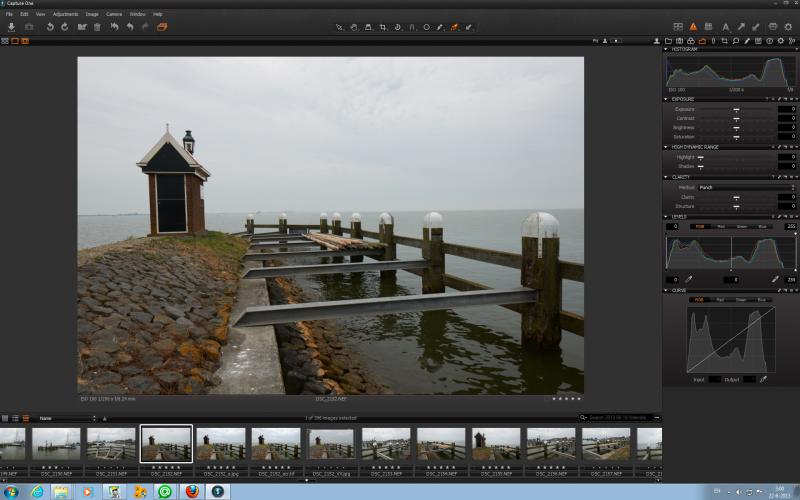This screenshot has width=800, height=500.
Task: Select the Red channel in Levels panel
Action: 720,227
